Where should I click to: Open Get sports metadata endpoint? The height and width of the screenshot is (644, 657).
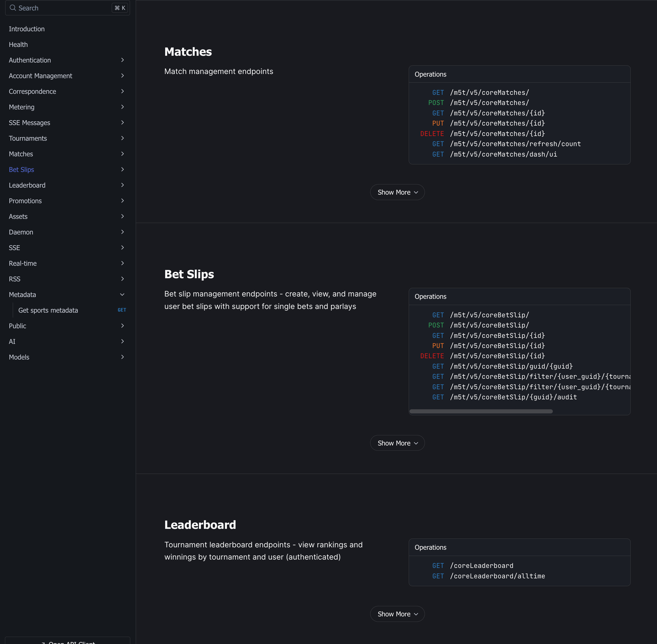[72, 310]
